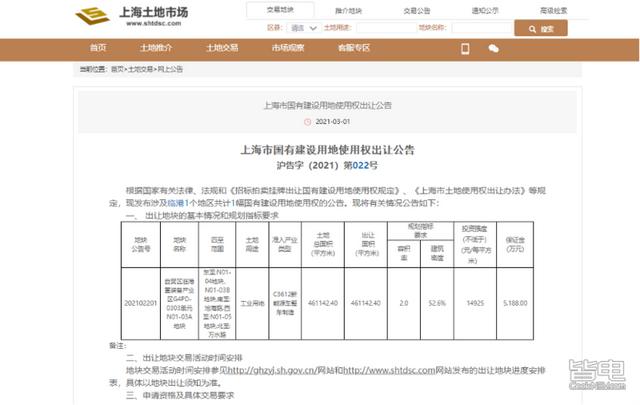Click the 52.6% table cell
This screenshot has height=405, width=640.
click(437, 303)
